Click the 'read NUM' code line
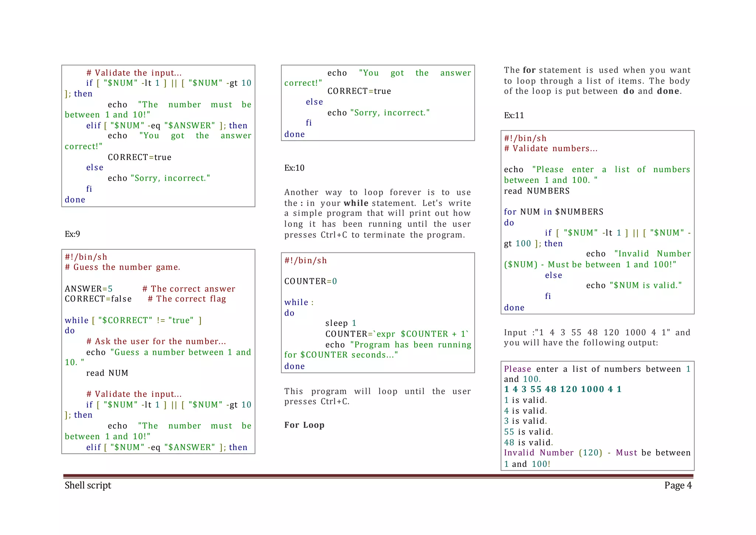 [107, 373]
